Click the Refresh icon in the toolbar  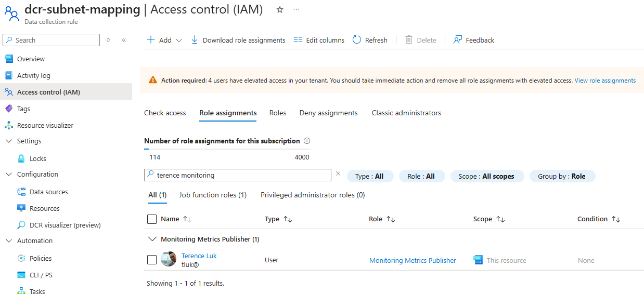click(357, 40)
